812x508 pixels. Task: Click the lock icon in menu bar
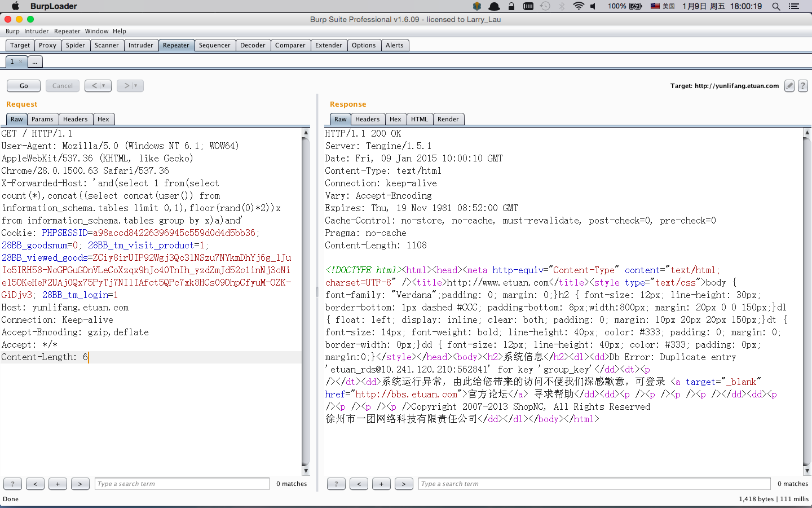[x=511, y=6]
